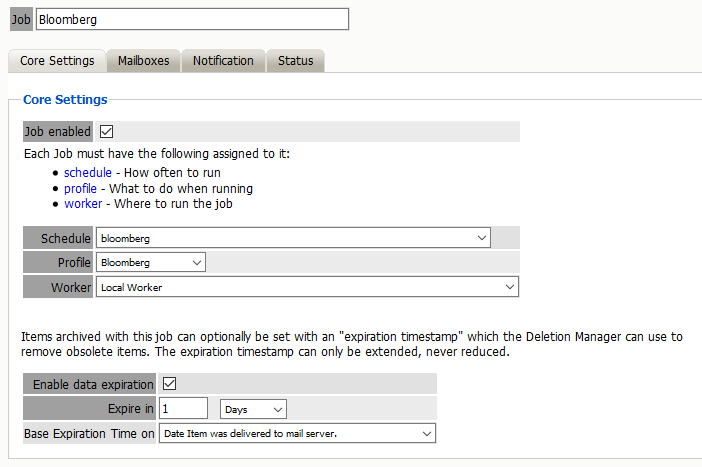Focus the Expire in number field
This screenshot has width=702, height=467.
[183, 409]
